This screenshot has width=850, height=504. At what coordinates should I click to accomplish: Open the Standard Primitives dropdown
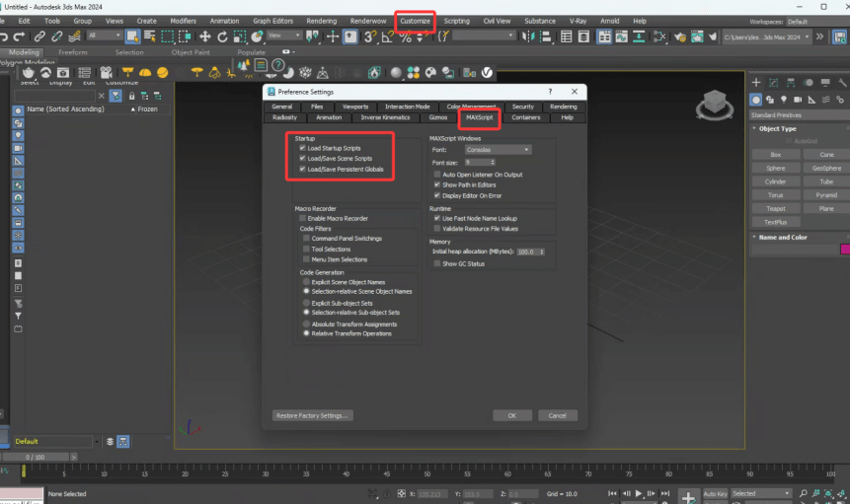[800, 115]
